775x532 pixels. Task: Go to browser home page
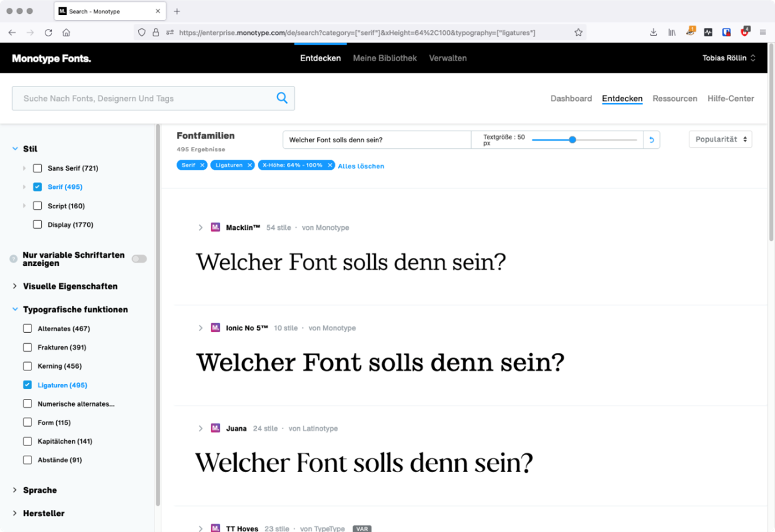pyautogui.click(x=67, y=33)
